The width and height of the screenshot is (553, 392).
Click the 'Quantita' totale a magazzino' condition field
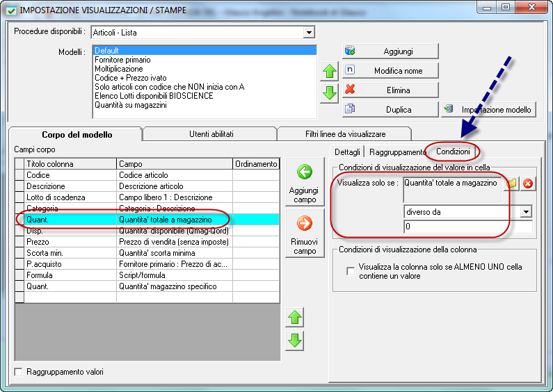(x=452, y=190)
